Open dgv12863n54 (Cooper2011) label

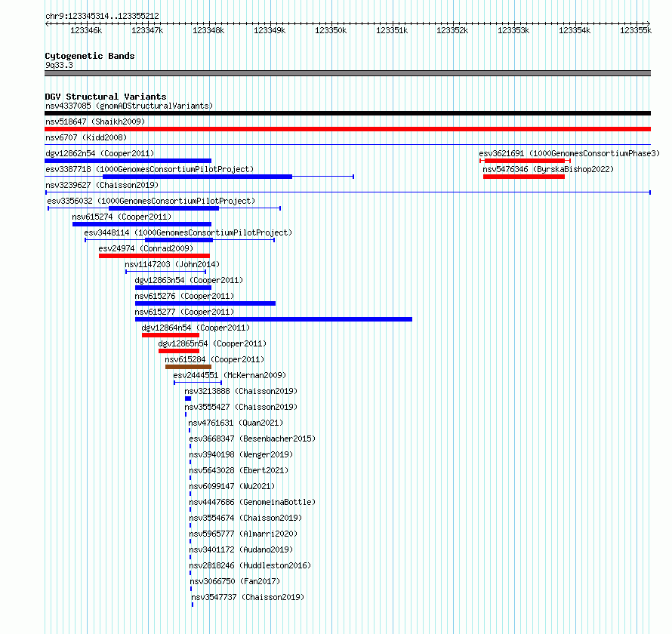[x=189, y=280]
